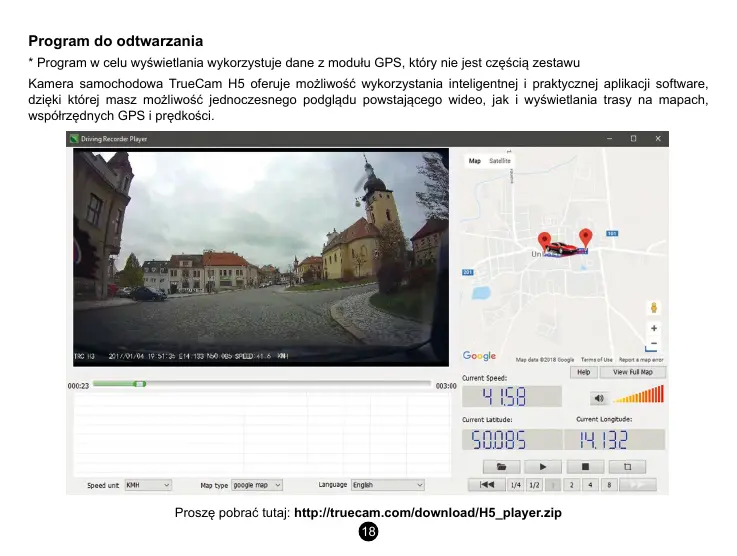The height and width of the screenshot is (556, 737).
Task: Click the left red map pin
Action: 544,241
